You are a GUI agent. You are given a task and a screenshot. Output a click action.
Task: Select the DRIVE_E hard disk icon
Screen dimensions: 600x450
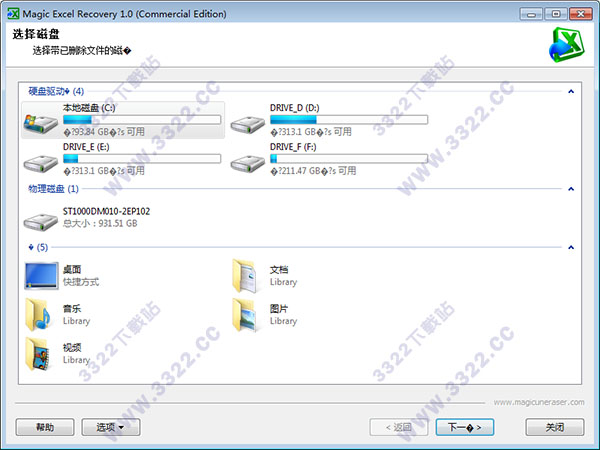click(41, 163)
